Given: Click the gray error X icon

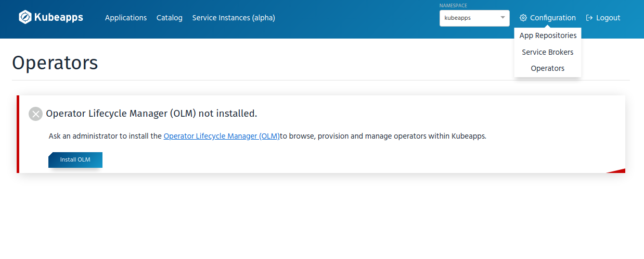Looking at the screenshot, I should click(35, 114).
